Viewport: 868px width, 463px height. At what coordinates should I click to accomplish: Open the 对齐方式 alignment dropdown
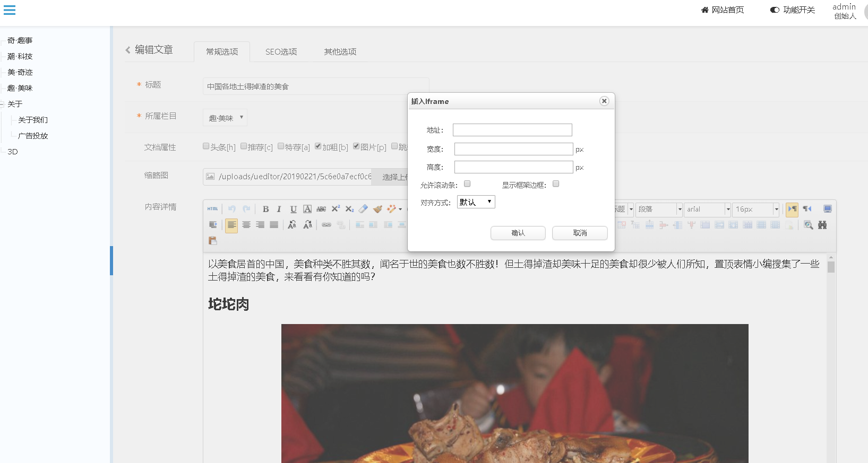tap(476, 202)
